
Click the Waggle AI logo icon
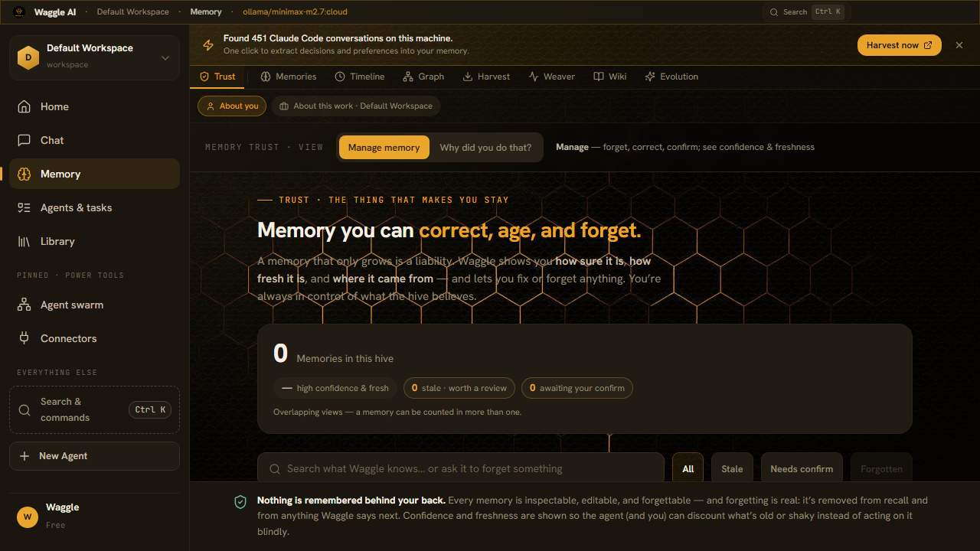[19, 12]
